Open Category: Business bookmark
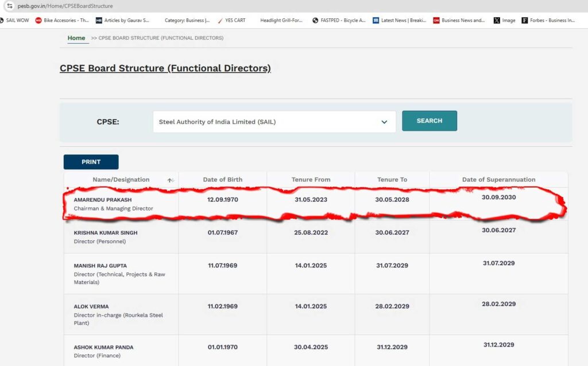 coord(183,20)
